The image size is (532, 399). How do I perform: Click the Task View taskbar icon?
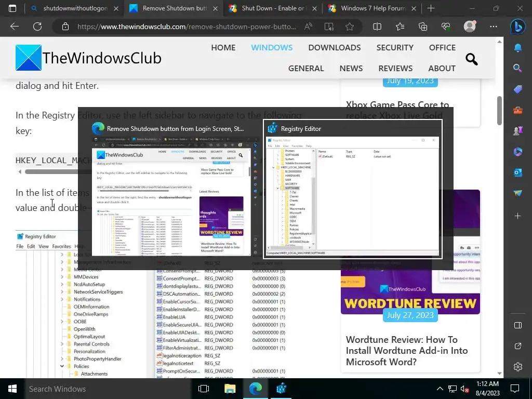204,389
